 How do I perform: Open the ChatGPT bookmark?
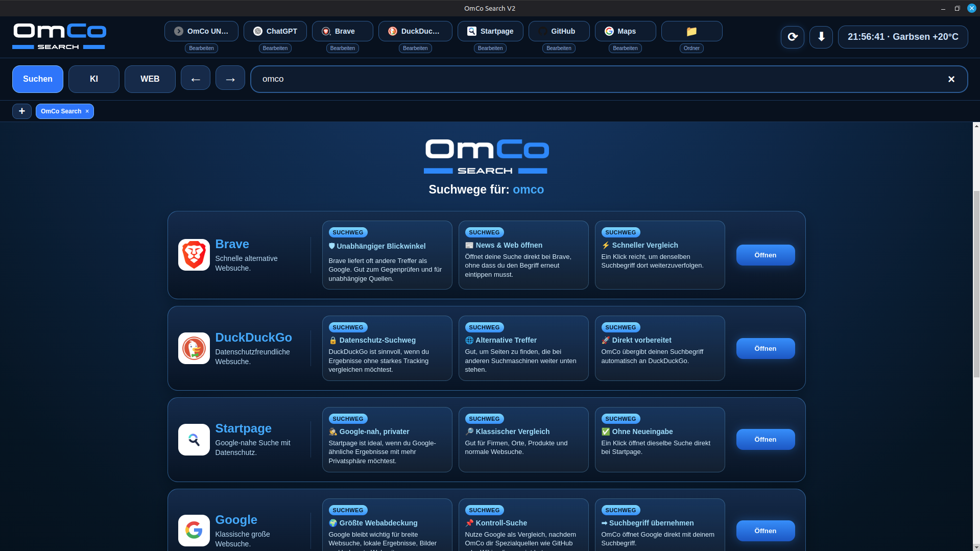(x=275, y=31)
